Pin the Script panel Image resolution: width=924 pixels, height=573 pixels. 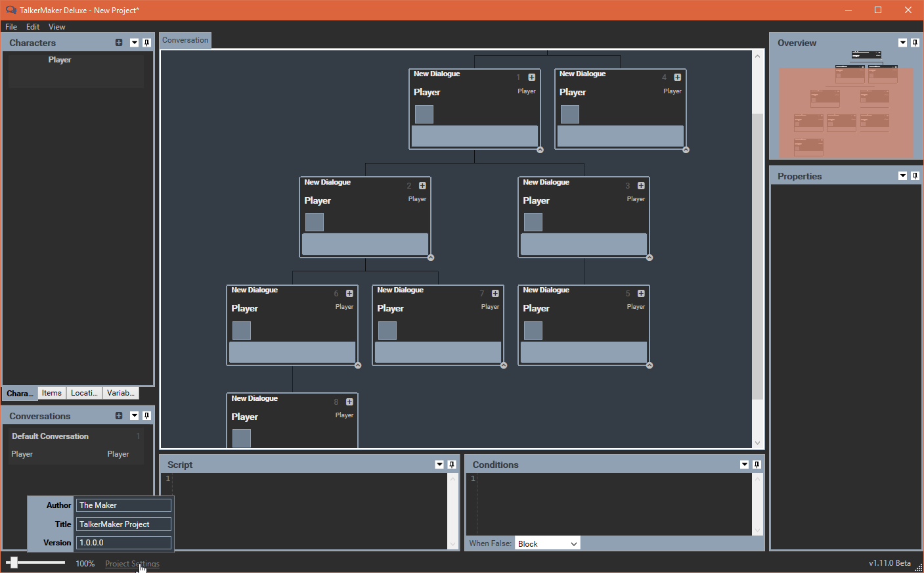(452, 465)
